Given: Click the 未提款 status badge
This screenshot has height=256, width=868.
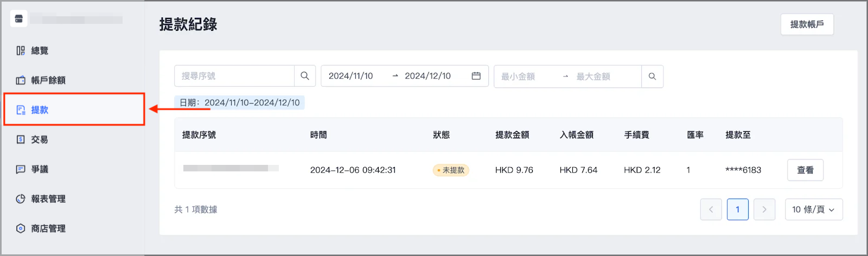Looking at the screenshot, I should (451, 170).
